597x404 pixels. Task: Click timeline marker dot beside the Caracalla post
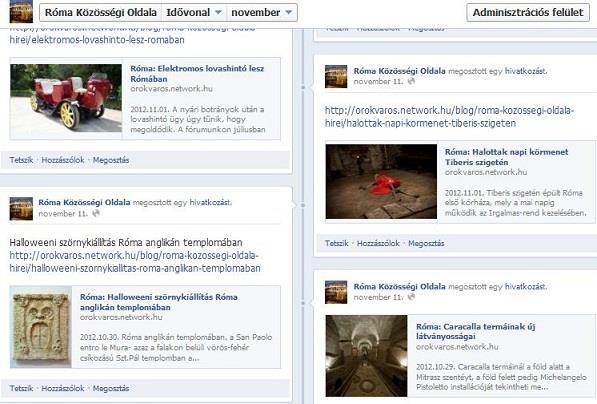pos(303,303)
